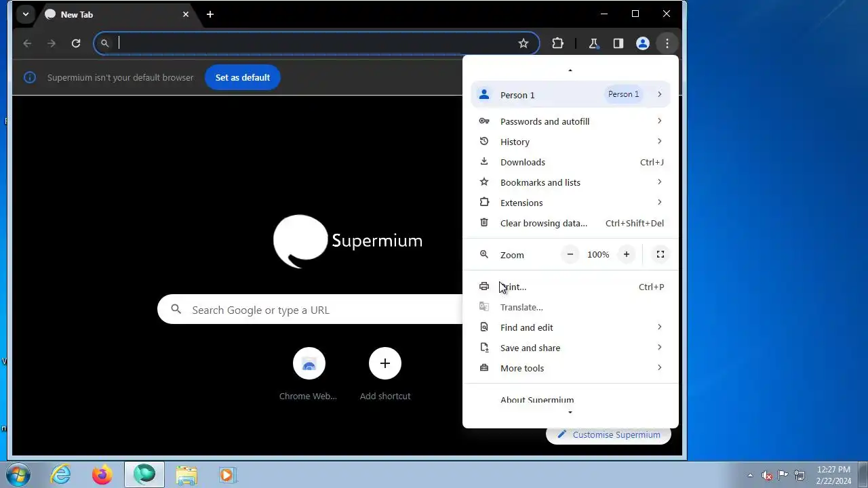Viewport: 868px width, 488px height.
Task: Reload the page with the refresh icon
Action: (x=76, y=43)
